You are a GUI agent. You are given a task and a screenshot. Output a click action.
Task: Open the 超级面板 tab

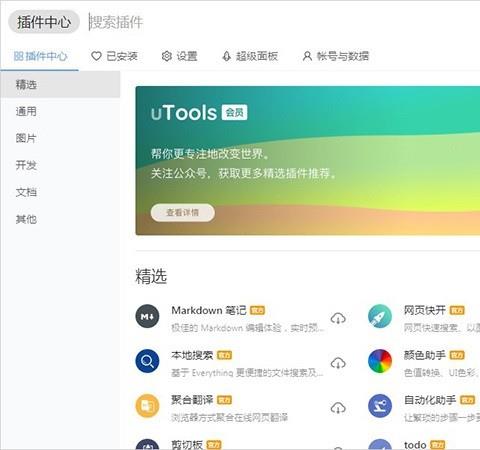coord(250,56)
